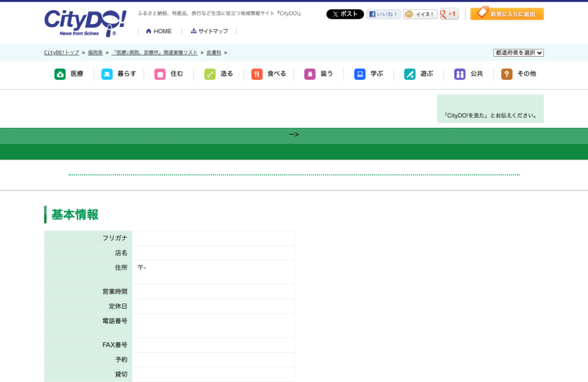The height and width of the screenshot is (382, 588).
Task: Click the home icon beside HOME
Action: tap(149, 31)
